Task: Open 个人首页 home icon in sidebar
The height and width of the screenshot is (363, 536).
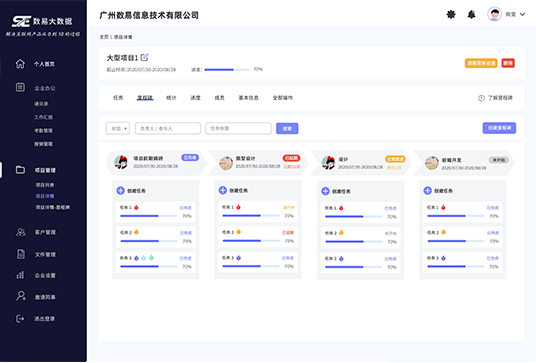Action: 20,64
